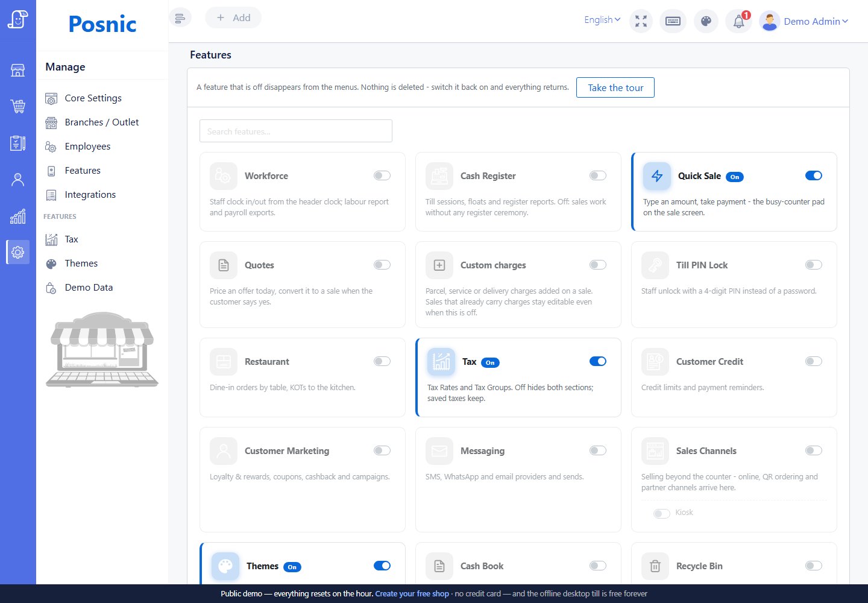Screen dimensions: 868x603
Task: Click the Tax card chart icon
Action: (x=441, y=362)
